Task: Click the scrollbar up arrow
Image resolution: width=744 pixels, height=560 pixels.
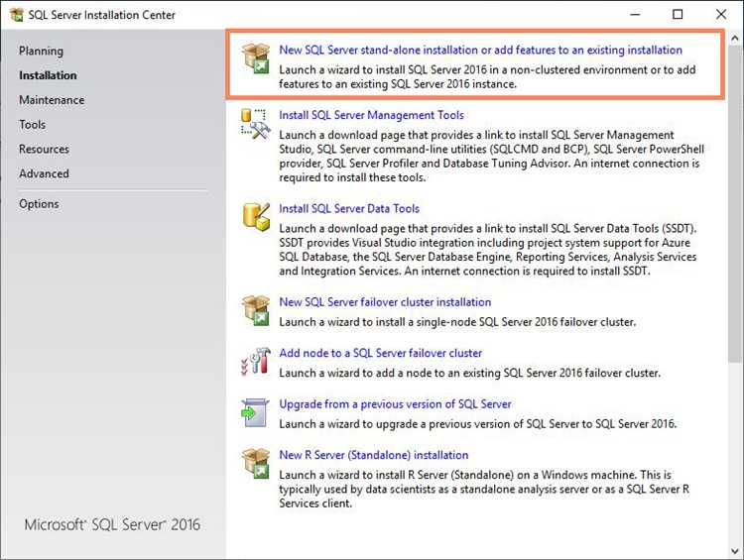Action: point(735,39)
